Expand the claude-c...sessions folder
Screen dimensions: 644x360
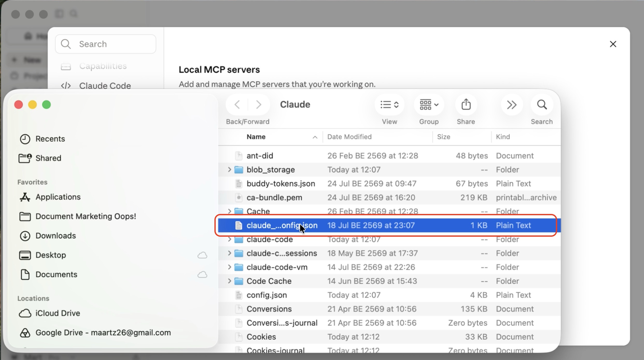(229, 253)
